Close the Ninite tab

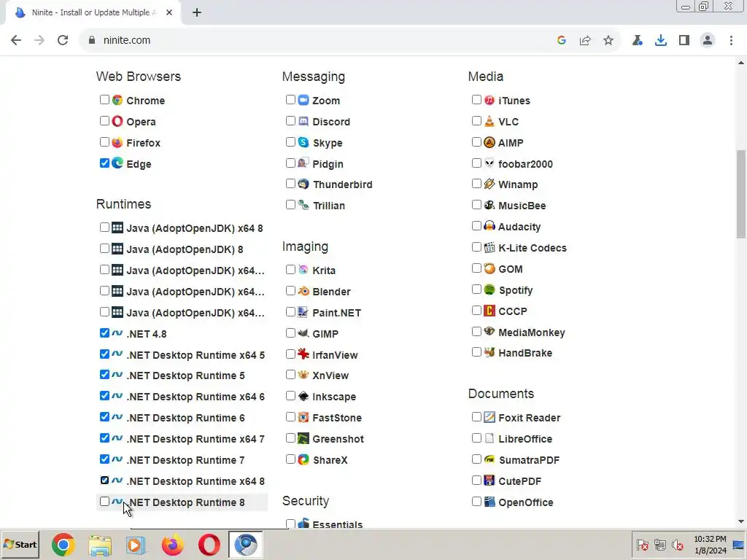click(x=169, y=13)
